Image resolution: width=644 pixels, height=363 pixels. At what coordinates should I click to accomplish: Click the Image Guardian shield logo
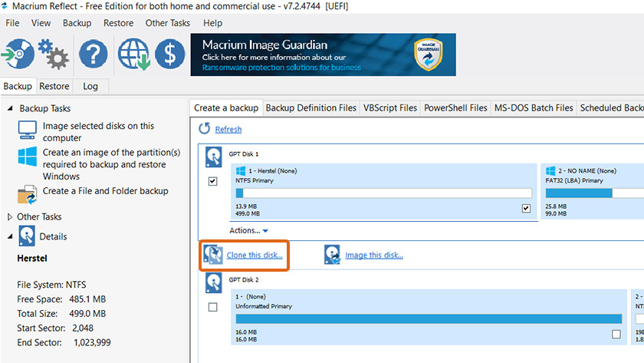(x=428, y=54)
